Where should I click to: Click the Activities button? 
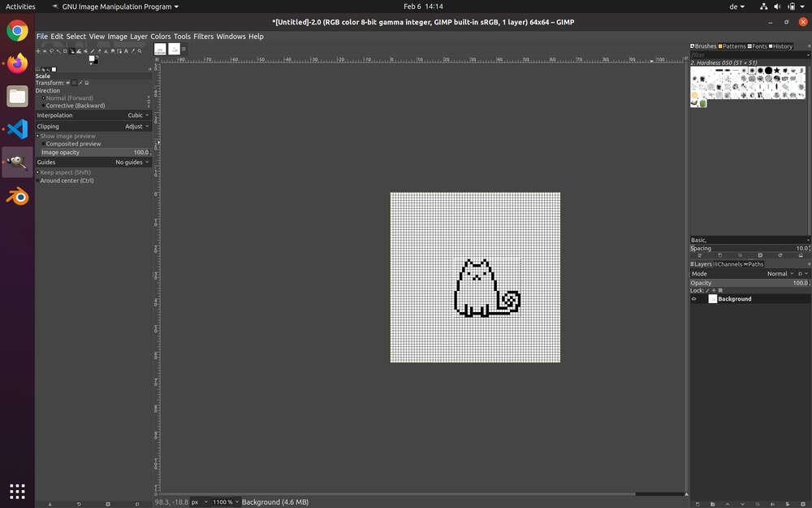click(x=20, y=7)
